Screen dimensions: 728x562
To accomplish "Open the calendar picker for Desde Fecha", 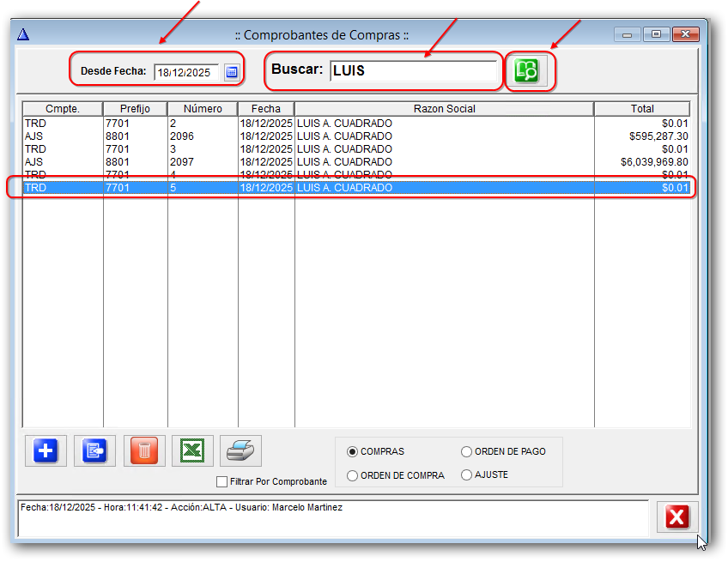I will coord(231,73).
